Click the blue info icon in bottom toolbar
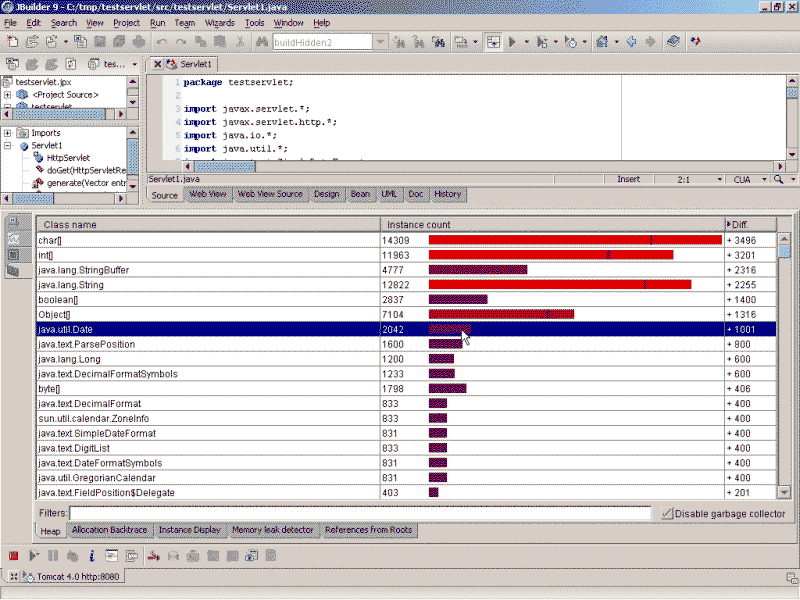 pos(91,555)
